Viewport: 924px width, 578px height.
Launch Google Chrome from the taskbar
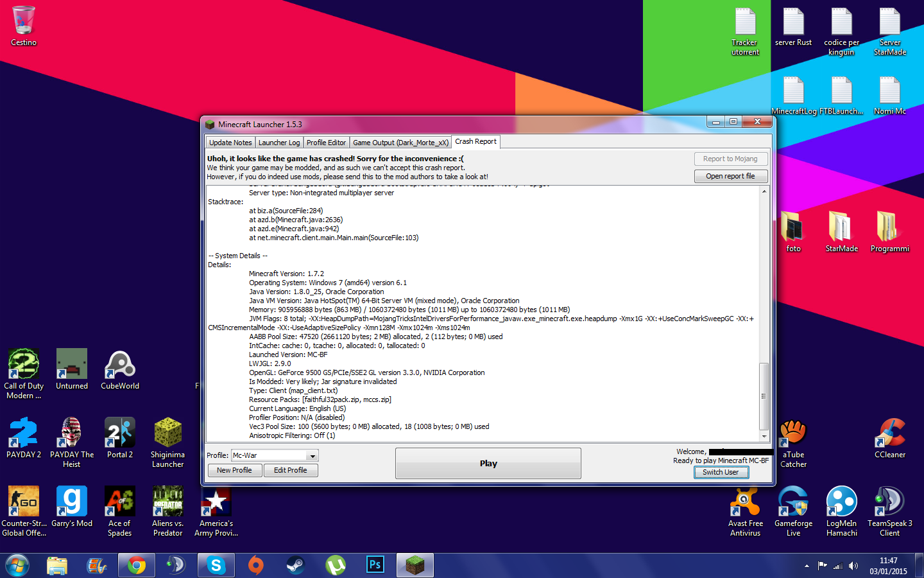pyautogui.click(x=136, y=565)
